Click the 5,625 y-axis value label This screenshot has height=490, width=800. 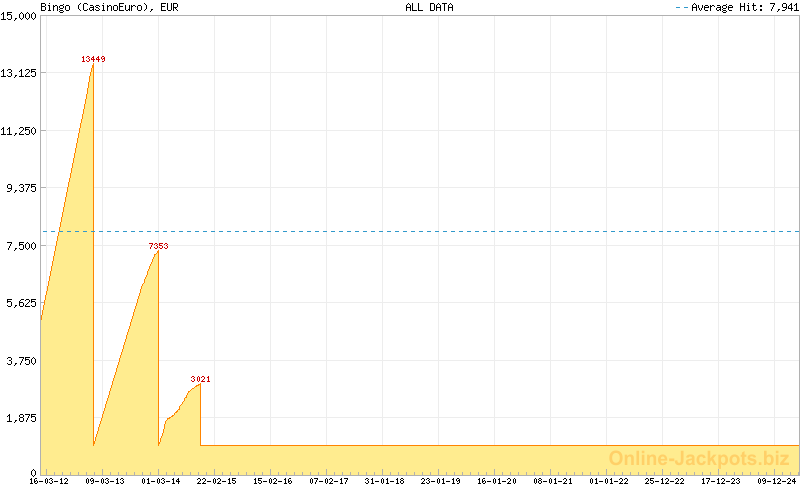(22, 303)
